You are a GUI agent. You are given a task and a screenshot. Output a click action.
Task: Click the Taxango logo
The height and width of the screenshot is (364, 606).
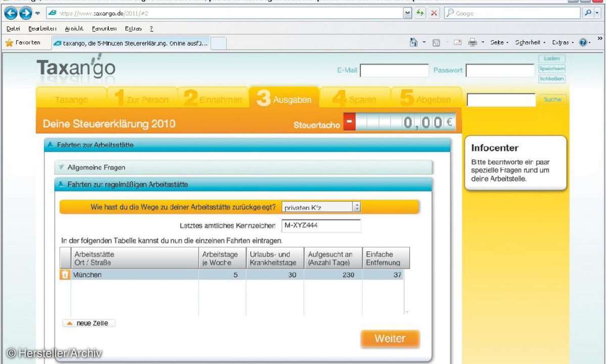coord(76,68)
